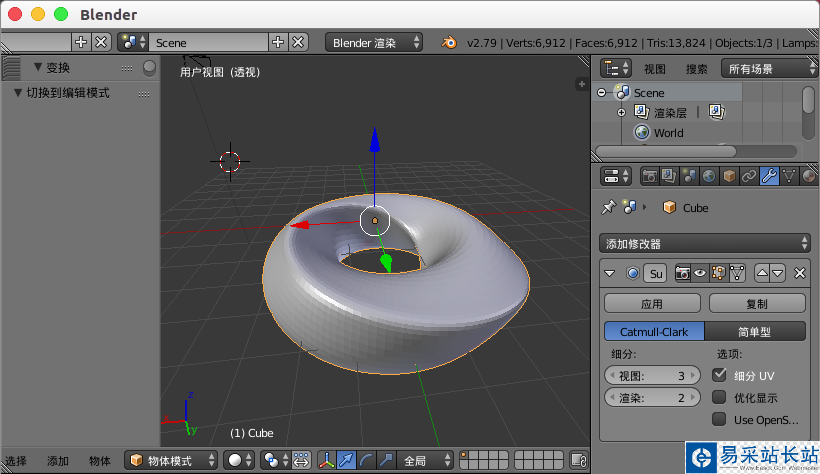Select Catmull-Clark subdivision type

tap(654, 332)
